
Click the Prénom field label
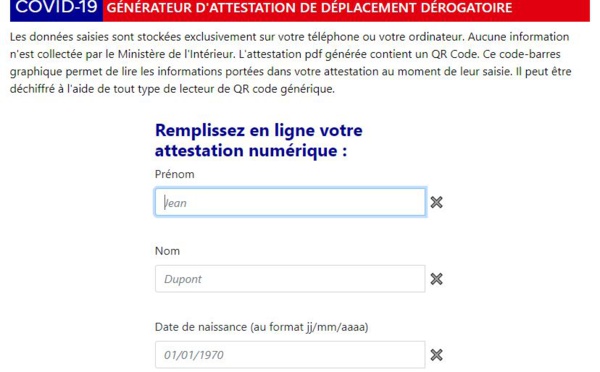pyautogui.click(x=174, y=175)
